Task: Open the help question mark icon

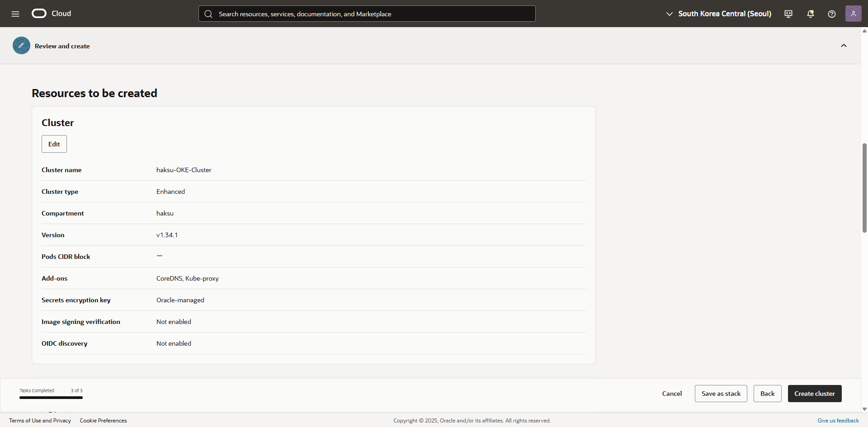Action: pos(831,14)
